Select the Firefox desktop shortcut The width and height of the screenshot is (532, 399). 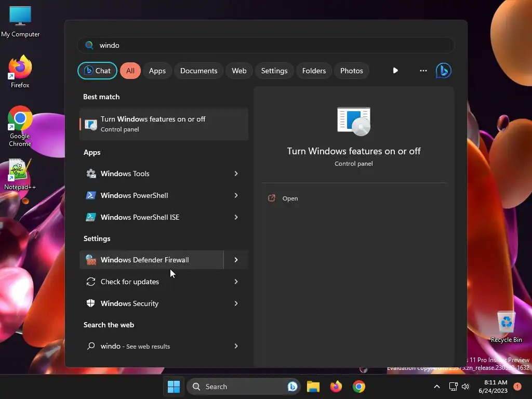(x=20, y=72)
